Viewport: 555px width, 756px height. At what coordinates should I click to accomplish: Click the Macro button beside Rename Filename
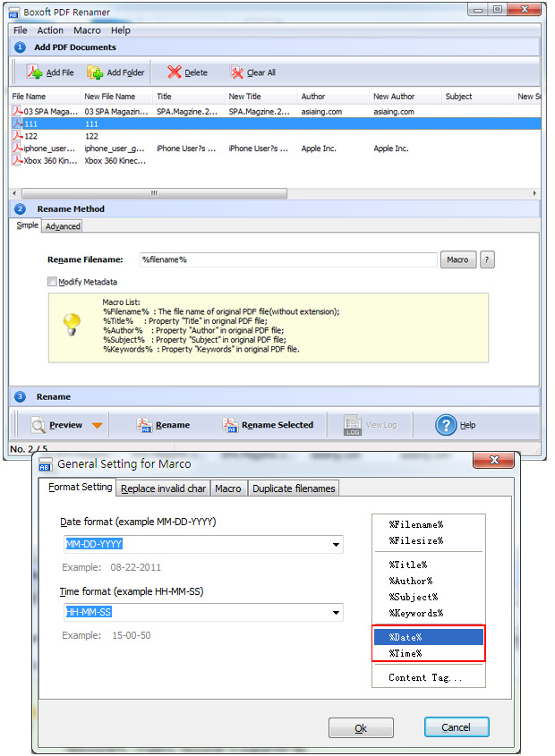458,259
